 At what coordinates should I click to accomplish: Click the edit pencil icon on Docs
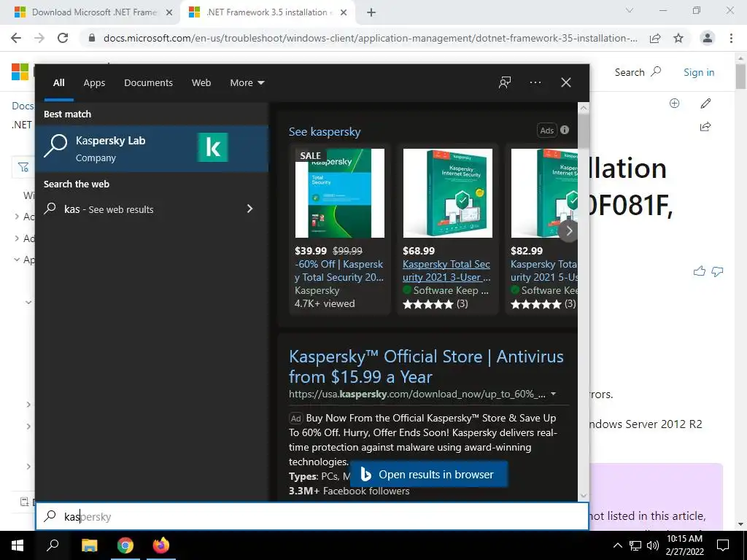coord(705,104)
